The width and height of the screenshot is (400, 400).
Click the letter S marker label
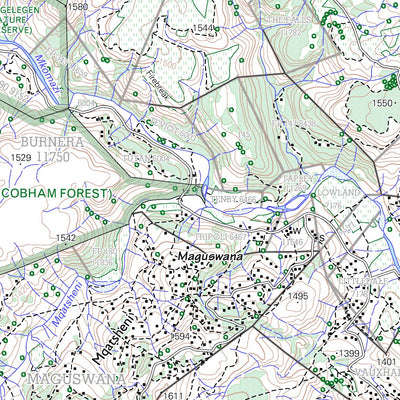(x=322, y=238)
